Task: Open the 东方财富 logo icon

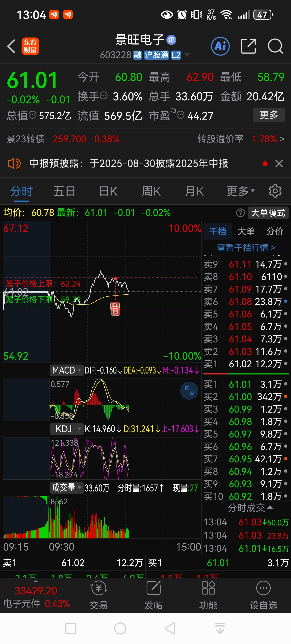Action: pos(30,46)
